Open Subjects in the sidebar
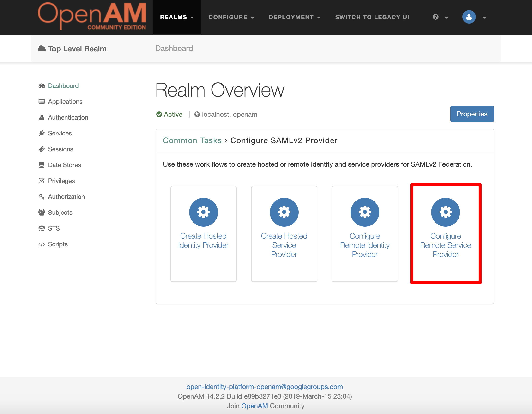 (60, 213)
